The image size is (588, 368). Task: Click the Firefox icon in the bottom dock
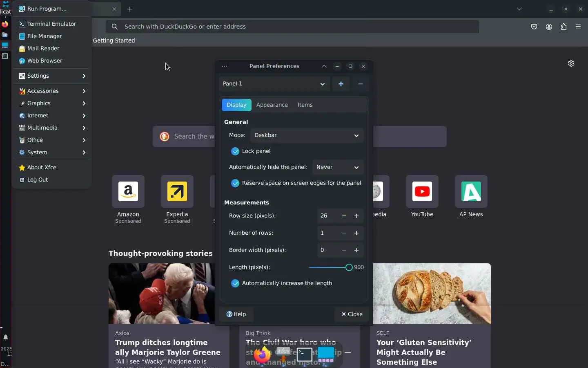(x=262, y=355)
